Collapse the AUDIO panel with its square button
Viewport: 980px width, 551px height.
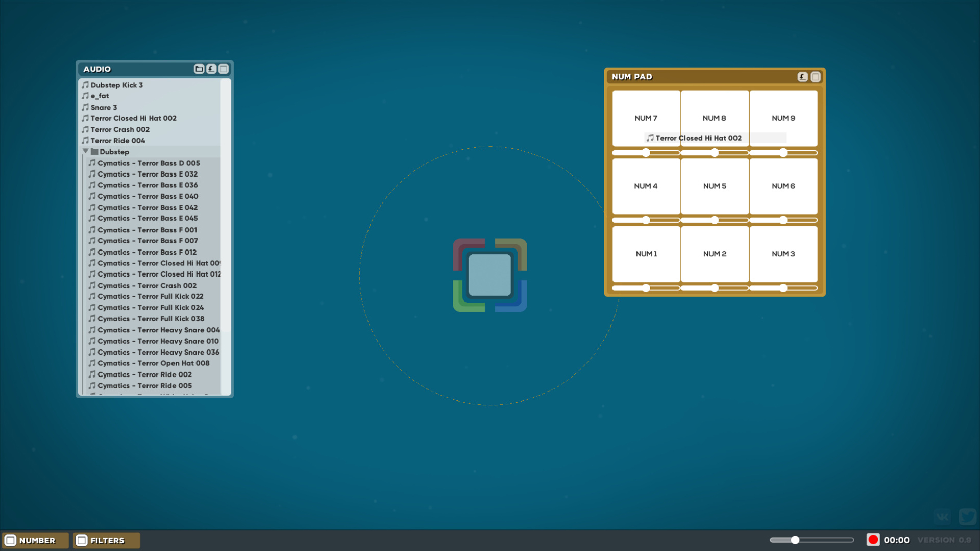pyautogui.click(x=223, y=69)
